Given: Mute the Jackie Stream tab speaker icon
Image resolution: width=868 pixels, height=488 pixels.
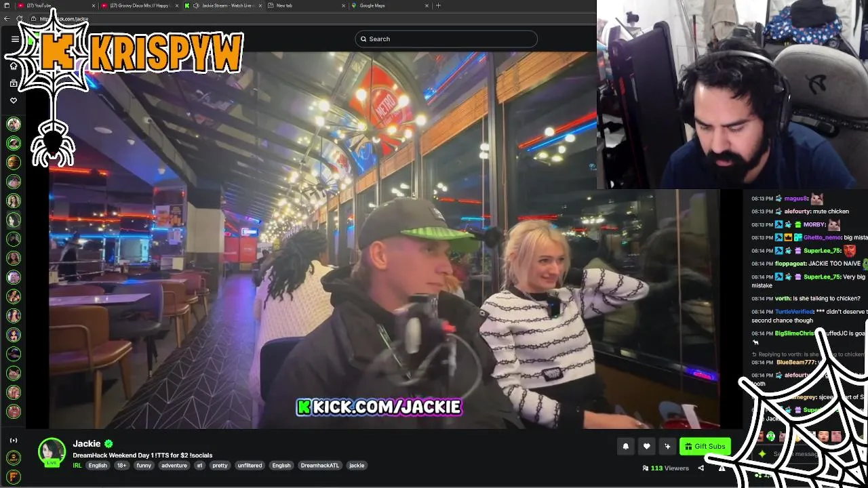Looking at the screenshot, I should coord(196,5).
